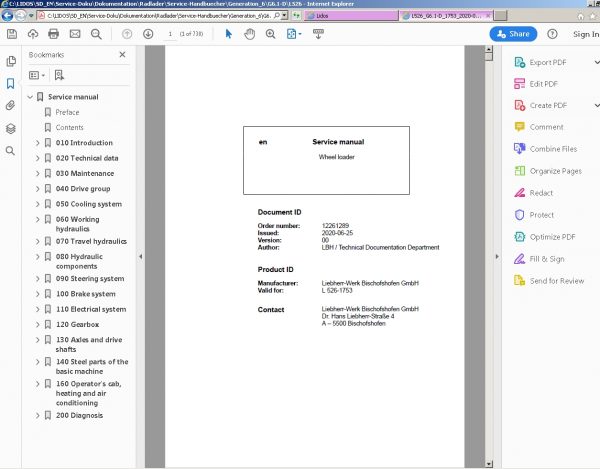Click the Fill & Sign icon
600x469 pixels.
coord(520,259)
